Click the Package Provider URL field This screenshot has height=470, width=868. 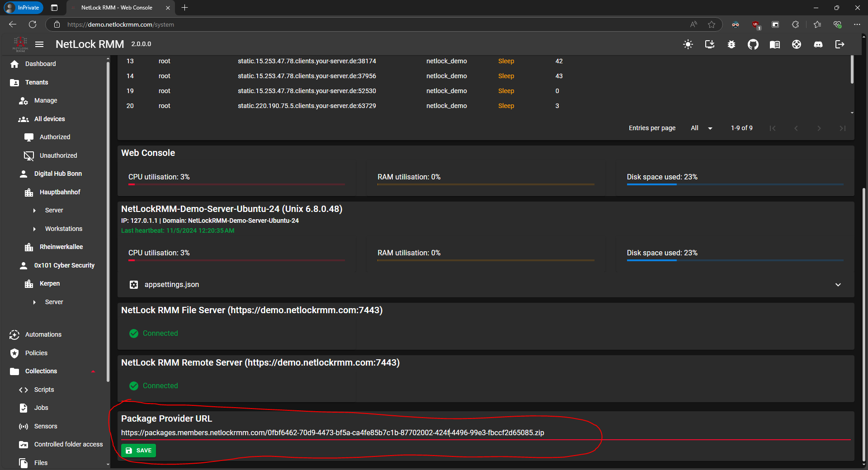486,432
